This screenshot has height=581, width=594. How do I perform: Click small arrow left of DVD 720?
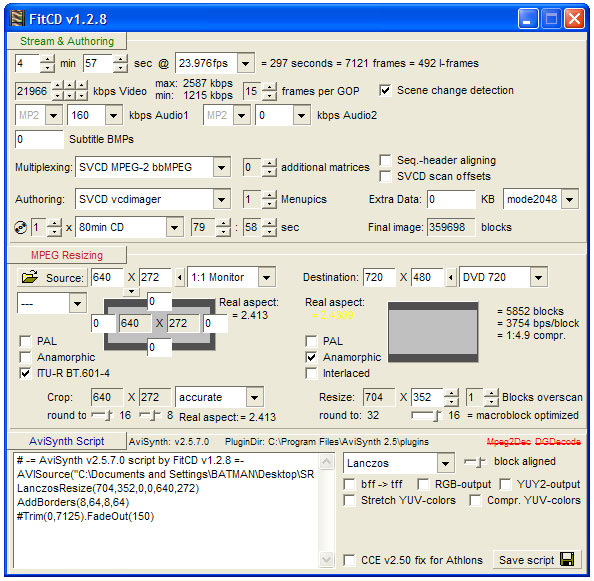(450, 278)
